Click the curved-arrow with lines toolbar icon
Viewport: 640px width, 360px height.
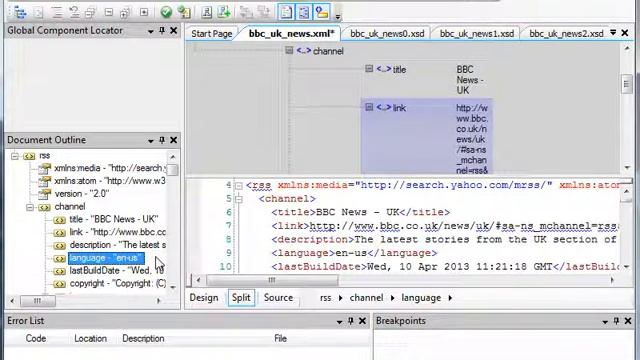coord(74,13)
